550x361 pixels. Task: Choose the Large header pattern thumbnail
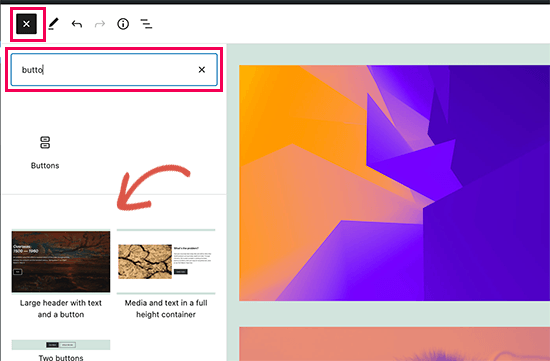(61, 261)
